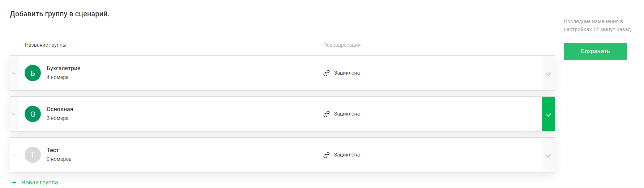Click the loop icon in Бухгалтерия row
The image size is (644, 188).
pos(327,73)
